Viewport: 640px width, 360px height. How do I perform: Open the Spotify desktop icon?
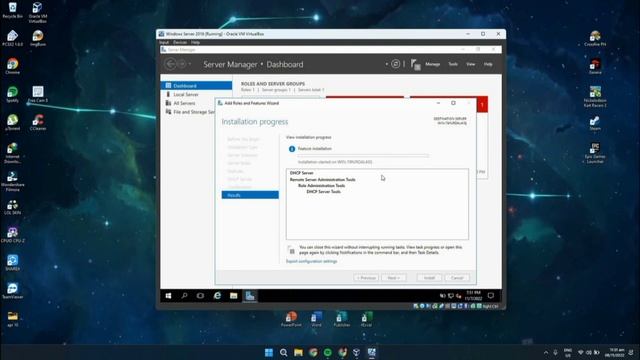12,94
